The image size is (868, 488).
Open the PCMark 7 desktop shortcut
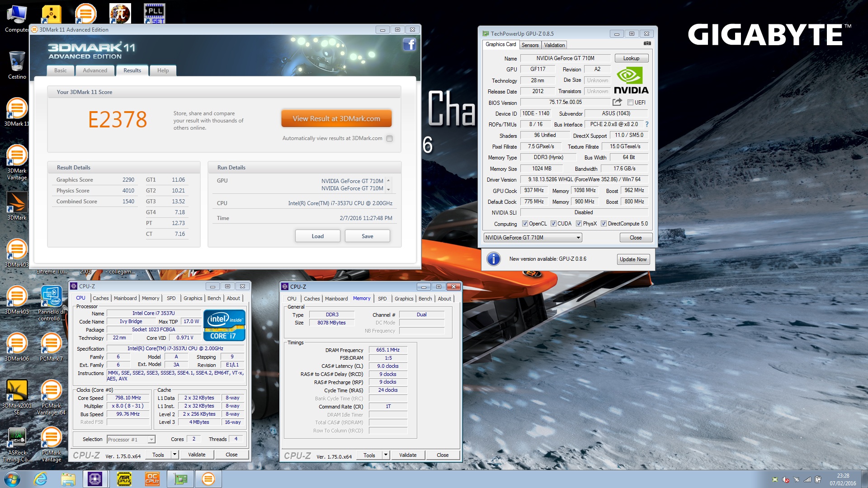pyautogui.click(x=51, y=347)
